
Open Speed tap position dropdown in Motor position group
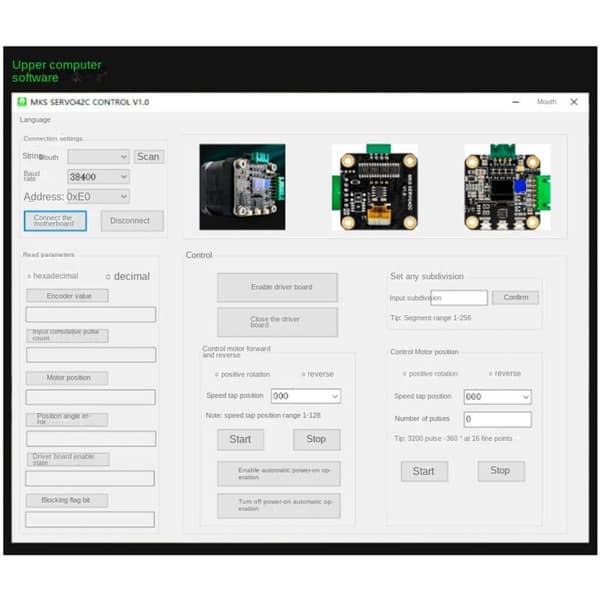tap(497, 397)
